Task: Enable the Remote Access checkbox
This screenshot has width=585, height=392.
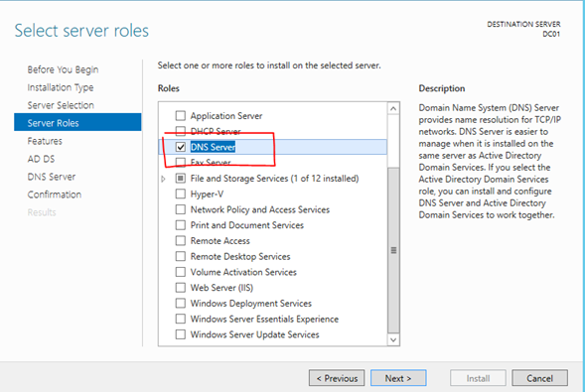Action: click(x=181, y=241)
